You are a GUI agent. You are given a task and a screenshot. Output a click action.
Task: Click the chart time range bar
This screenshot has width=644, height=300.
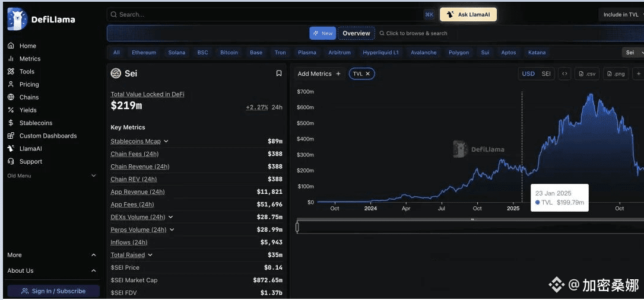click(x=470, y=227)
